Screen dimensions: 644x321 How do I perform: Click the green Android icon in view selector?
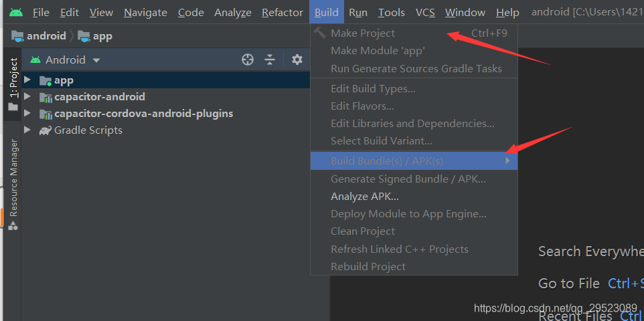click(x=35, y=60)
